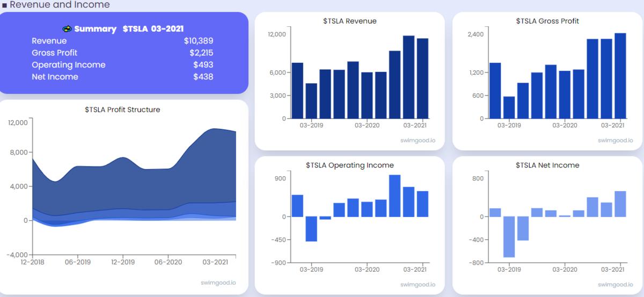
Task: Click the most negative Operating Income bar
Action: (311, 229)
